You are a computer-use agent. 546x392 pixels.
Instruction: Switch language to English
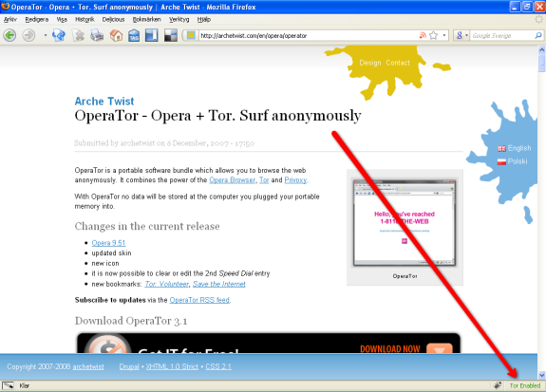tap(519, 148)
